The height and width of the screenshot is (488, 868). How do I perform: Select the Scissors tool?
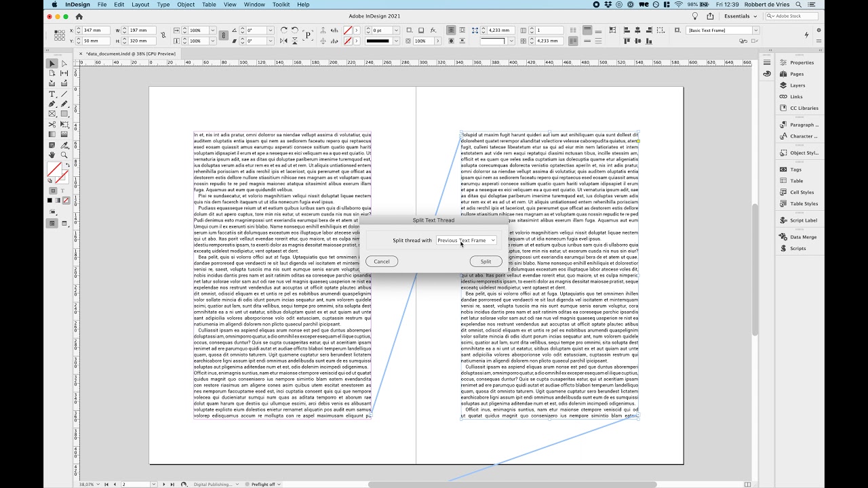tap(52, 125)
